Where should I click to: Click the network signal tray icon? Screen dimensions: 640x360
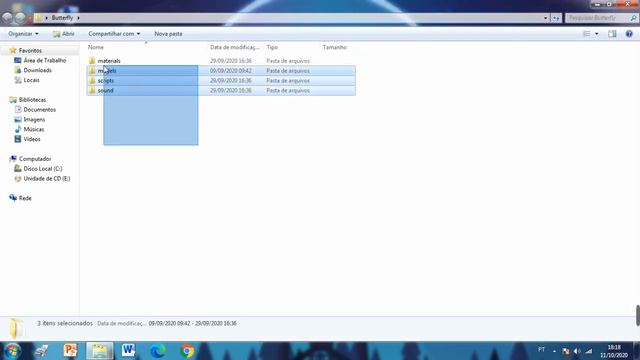pyautogui.click(x=589, y=351)
